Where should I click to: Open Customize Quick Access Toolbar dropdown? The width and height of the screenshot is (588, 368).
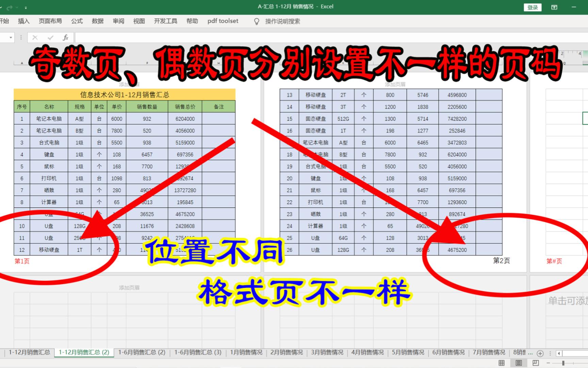click(x=26, y=7)
